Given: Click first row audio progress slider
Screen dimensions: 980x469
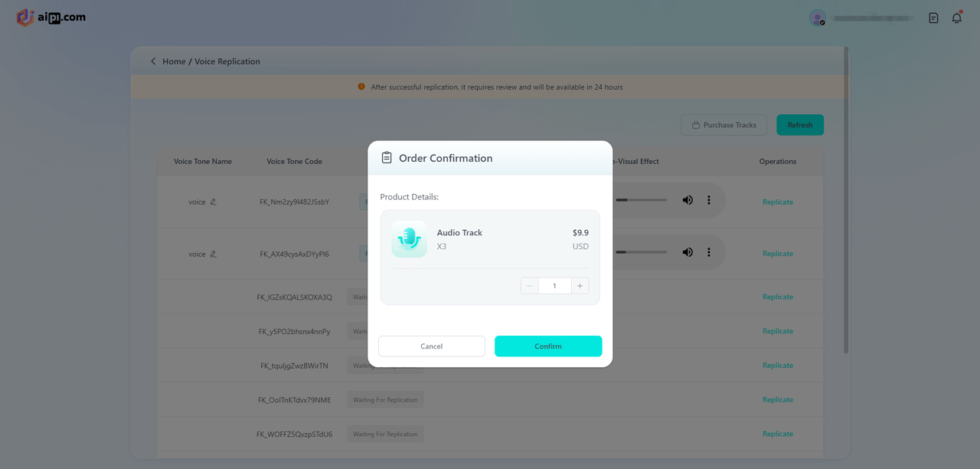Looking at the screenshot, I should point(641,200).
